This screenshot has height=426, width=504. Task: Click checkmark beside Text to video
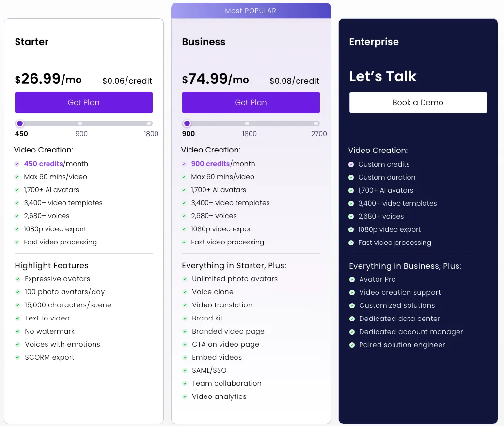(x=17, y=318)
